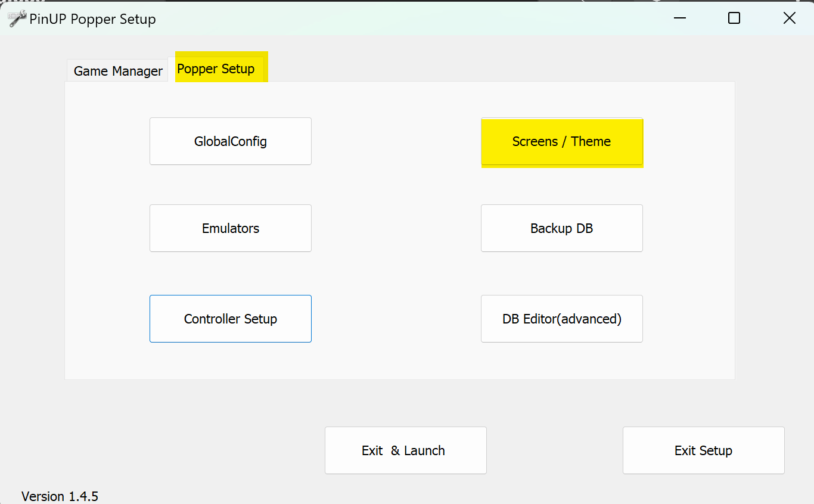Open the DB Editor(advanced) button

click(x=561, y=319)
